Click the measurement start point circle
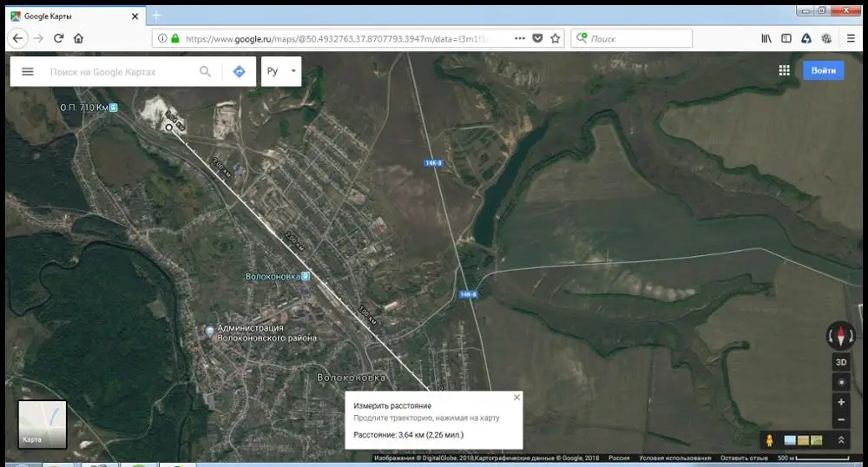This screenshot has width=868, height=467. pyautogui.click(x=169, y=128)
